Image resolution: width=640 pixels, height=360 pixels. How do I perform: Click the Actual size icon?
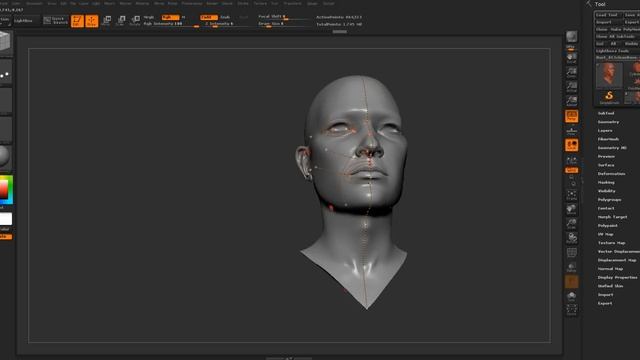point(571,86)
